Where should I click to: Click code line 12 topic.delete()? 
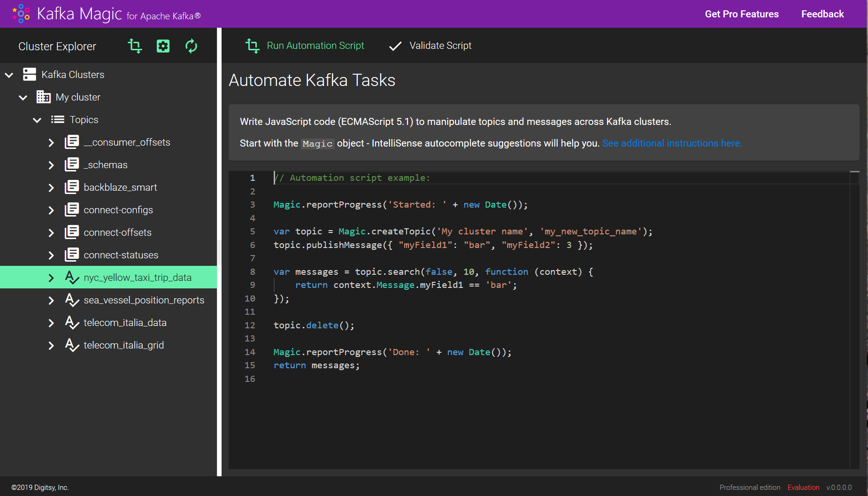[x=314, y=325]
